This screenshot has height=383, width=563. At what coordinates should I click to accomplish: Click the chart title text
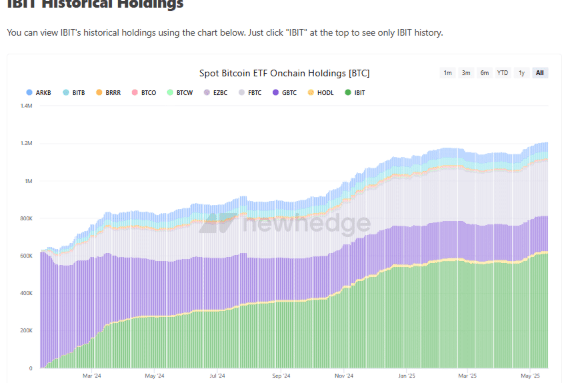pyautogui.click(x=284, y=73)
